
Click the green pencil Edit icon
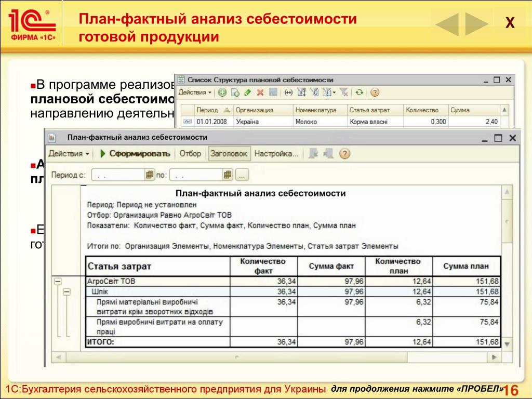pos(248,92)
